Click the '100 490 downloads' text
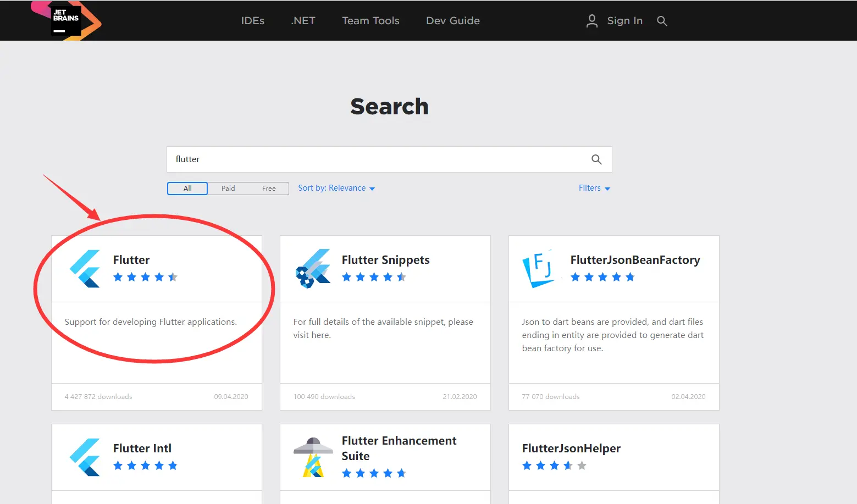Viewport: 857px width, 504px height. point(324,397)
